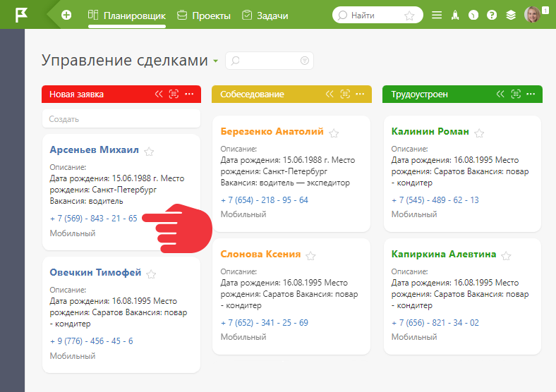Star the Арсеньев Михаил card
The height and width of the screenshot is (392, 556).
tap(149, 152)
